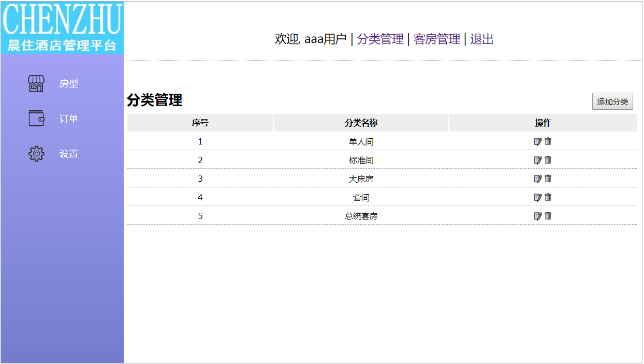Click the CHENZHU 晨住酒店管理平台 logo
Image resolution: width=644 pixels, height=364 pixels.
point(62,27)
